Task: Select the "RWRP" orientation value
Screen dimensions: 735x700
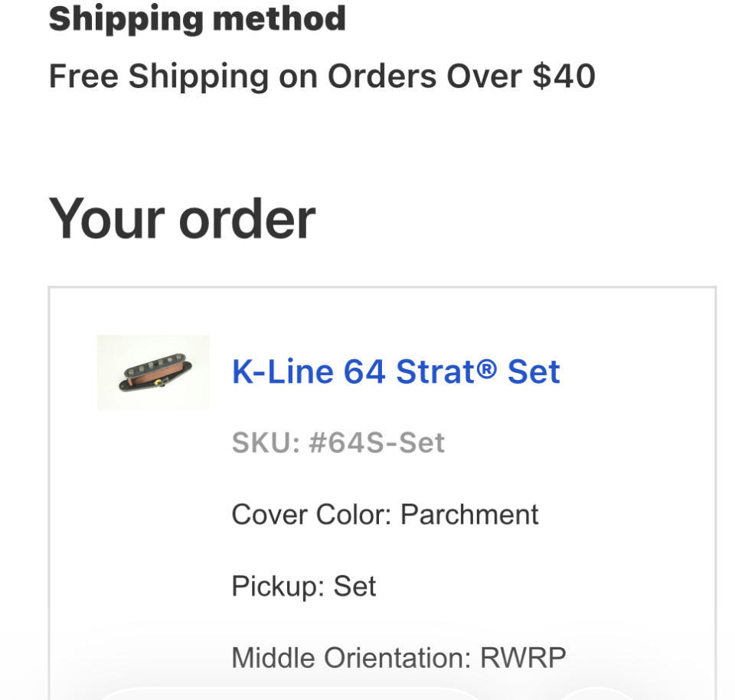Action: click(x=523, y=658)
